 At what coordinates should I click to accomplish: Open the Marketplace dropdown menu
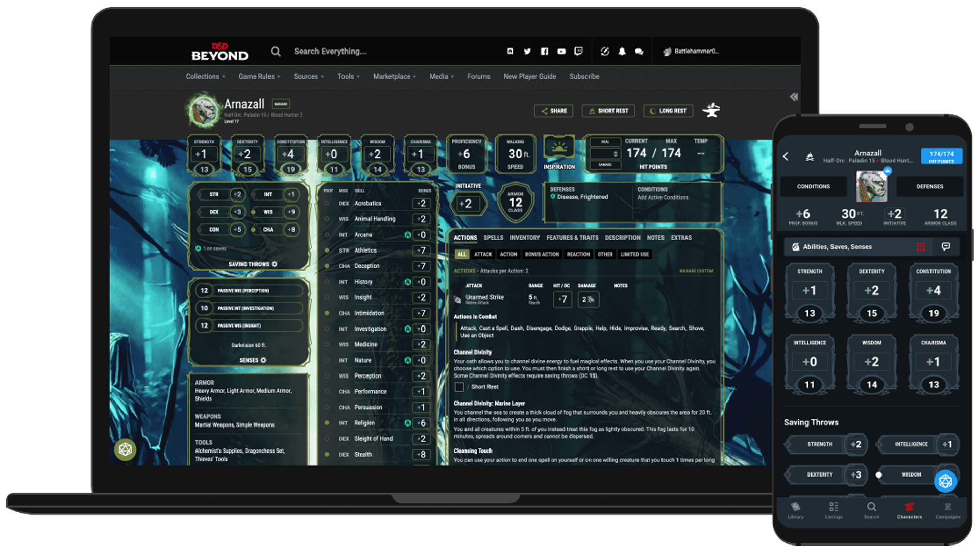click(394, 77)
